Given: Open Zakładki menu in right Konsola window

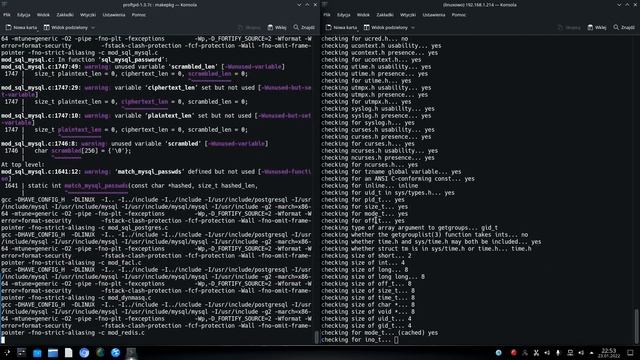Looking at the screenshot, I should 385,15.
